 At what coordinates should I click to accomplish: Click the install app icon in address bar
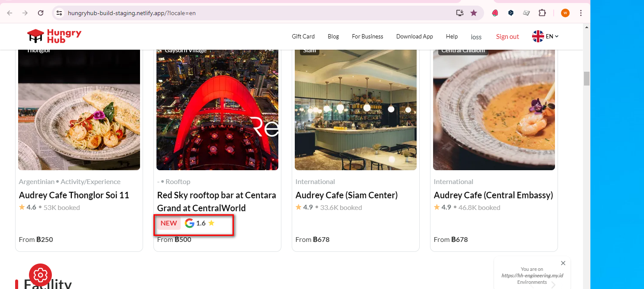(x=460, y=13)
